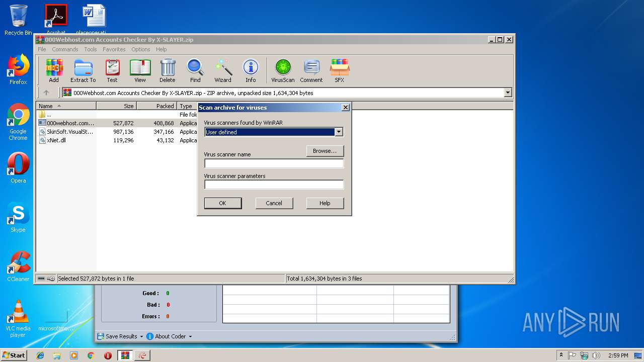Select the xNet.dll file row

(117, 140)
